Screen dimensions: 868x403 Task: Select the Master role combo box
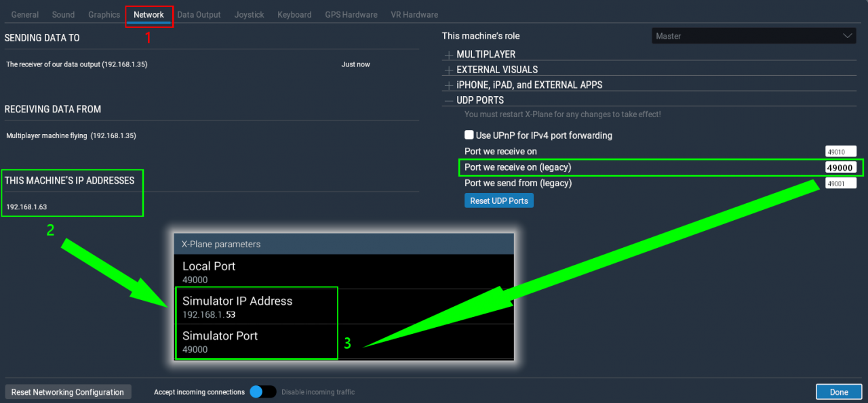coord(754,36)
